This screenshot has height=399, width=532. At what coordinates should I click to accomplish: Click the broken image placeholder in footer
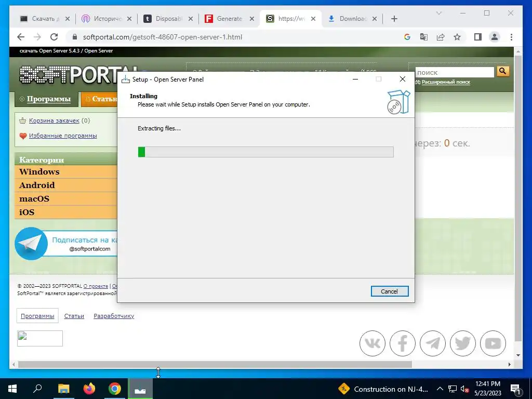click(40, 339)
